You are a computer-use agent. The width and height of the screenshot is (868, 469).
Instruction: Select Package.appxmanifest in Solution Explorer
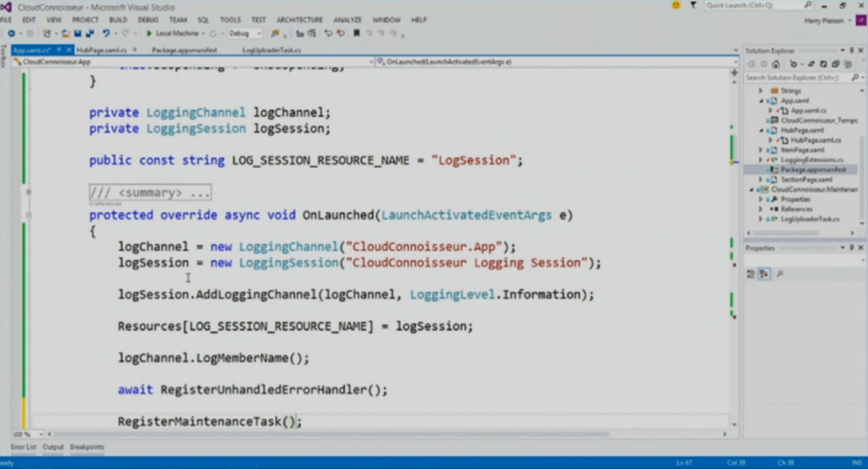pyautogui.click(x=813, y=170)
